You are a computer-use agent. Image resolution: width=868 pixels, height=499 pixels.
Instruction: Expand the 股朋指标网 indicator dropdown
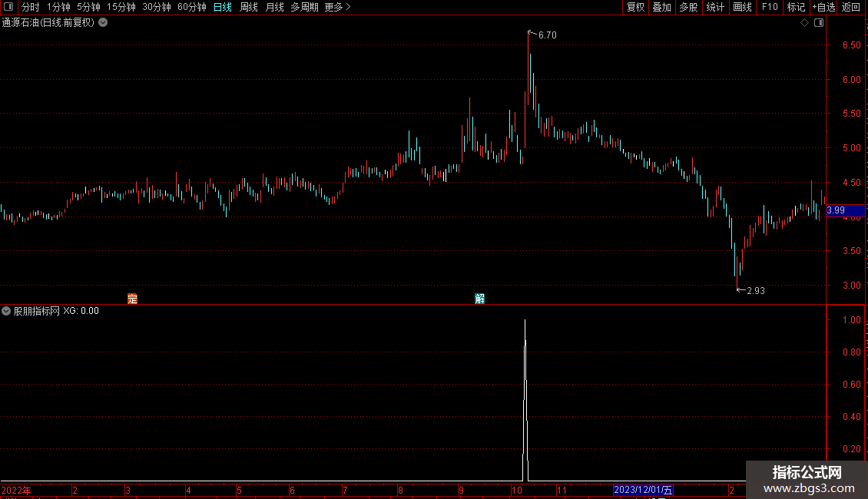pyautogui.click(x=6, y=311)
